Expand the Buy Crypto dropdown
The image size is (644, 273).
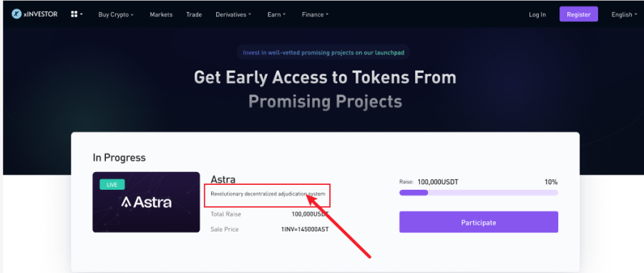[116, 14]
